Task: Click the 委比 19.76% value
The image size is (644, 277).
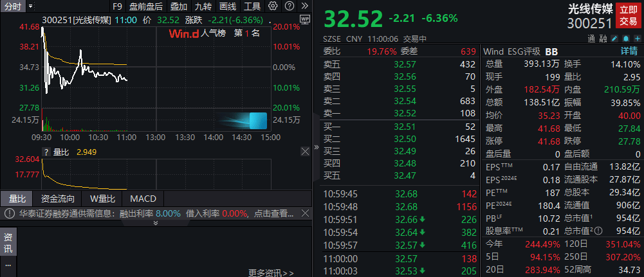Action: [x=382, y=51]
